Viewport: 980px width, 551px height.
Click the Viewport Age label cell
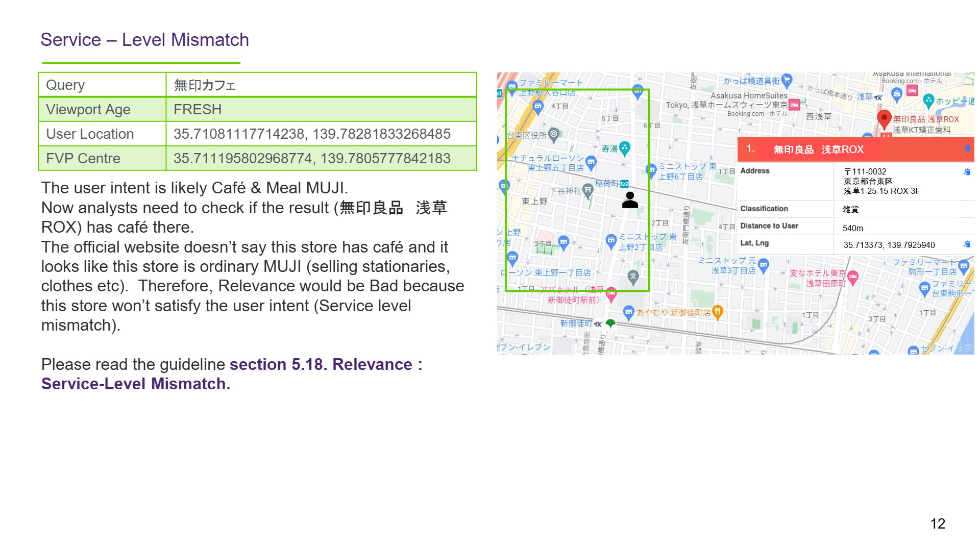102,110
